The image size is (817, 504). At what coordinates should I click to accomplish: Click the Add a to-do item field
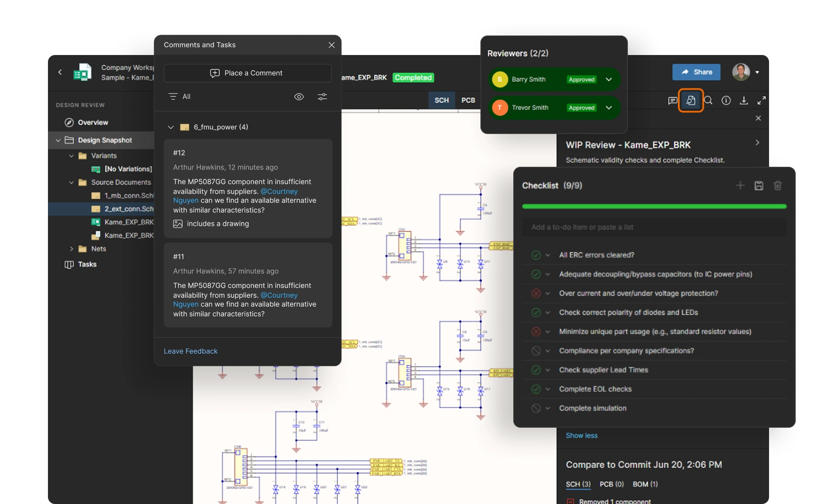point(654,227)
